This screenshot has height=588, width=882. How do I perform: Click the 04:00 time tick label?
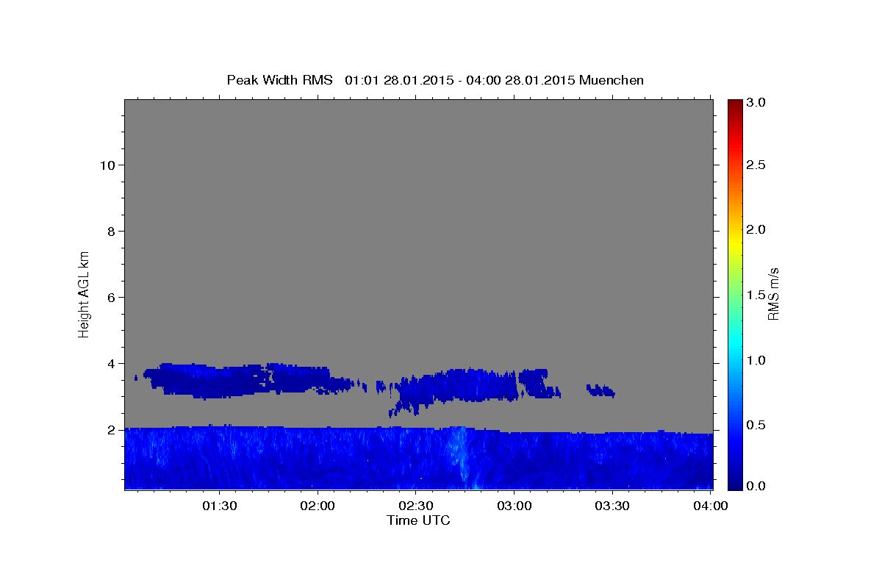tap(711, 506)
